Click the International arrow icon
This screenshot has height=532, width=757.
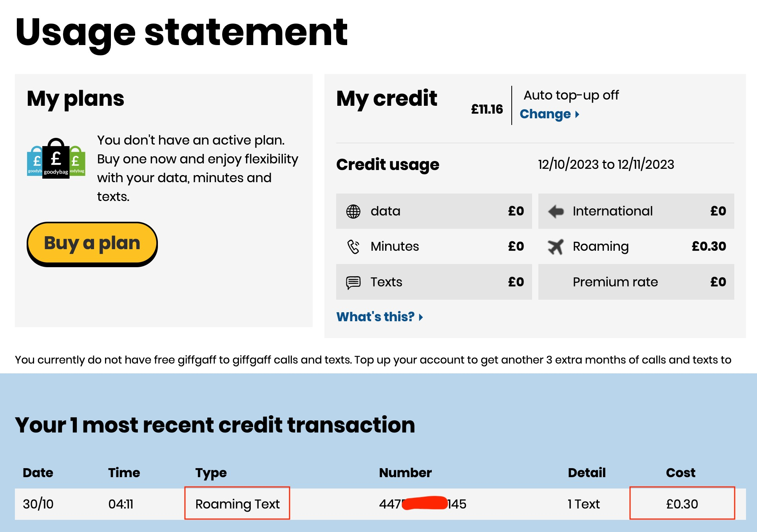pos(556,212)
